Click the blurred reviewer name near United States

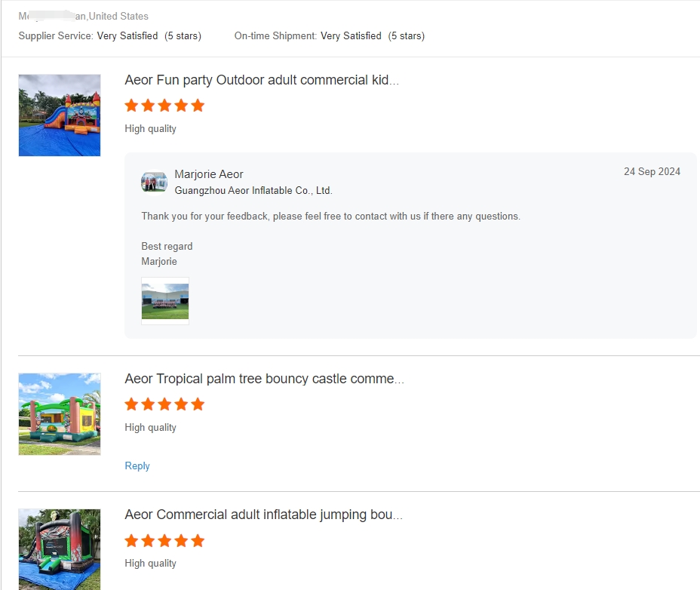pyautogui.click(x=52, y=16)
